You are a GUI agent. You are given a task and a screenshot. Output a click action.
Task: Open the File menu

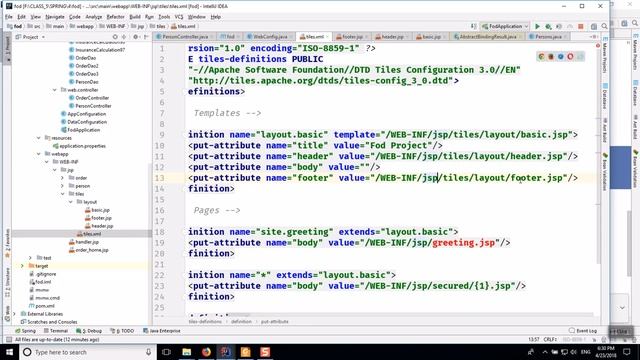9,17
